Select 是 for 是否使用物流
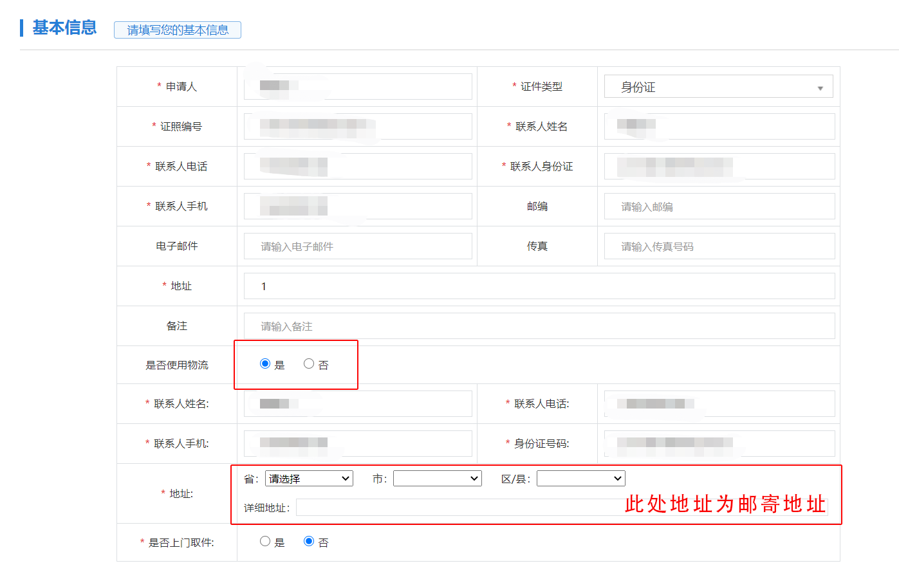Viewport: 899px width, 588px height. pyautogui.click(x=265, y=364)
